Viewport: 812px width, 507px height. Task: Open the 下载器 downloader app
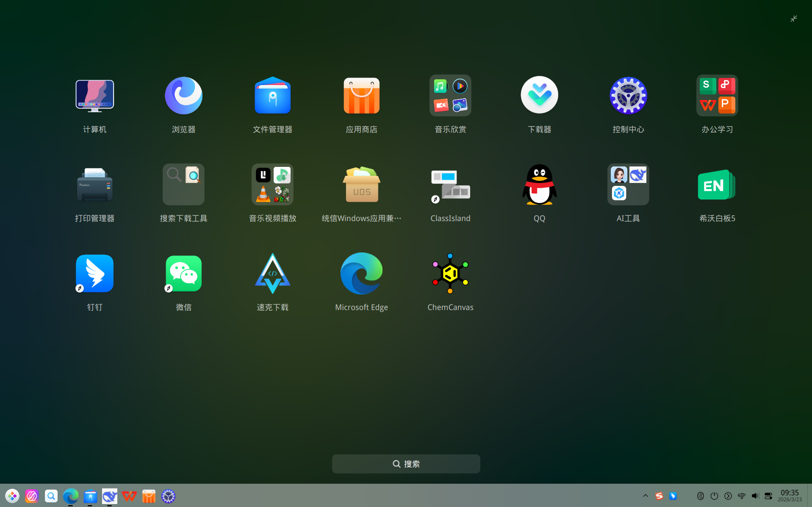[539, 96]
